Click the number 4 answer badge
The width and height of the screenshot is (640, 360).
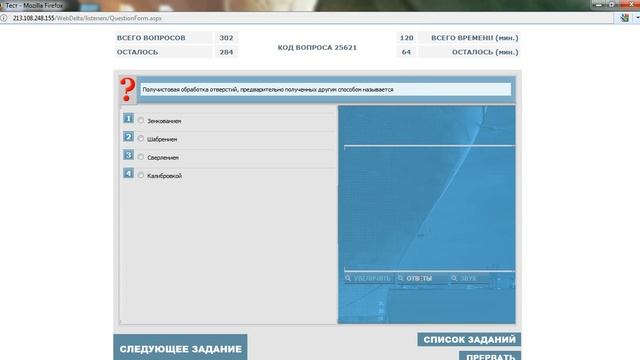pyautogui.click(x=128, y=173)
